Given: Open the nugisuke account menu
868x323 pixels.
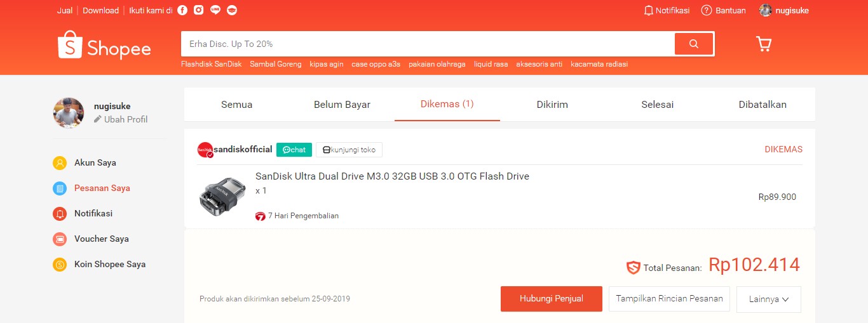Looking at the screenshot, I should (785, 10).
